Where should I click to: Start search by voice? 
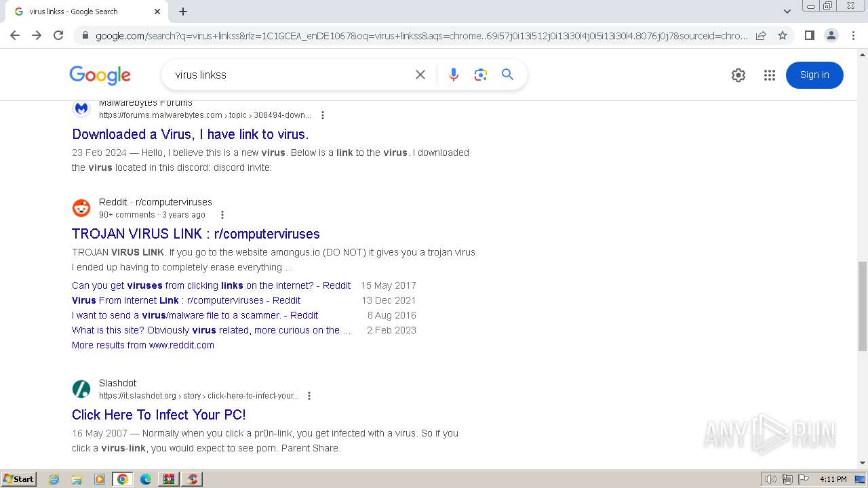pyautogui.click(x=454, y=75)
